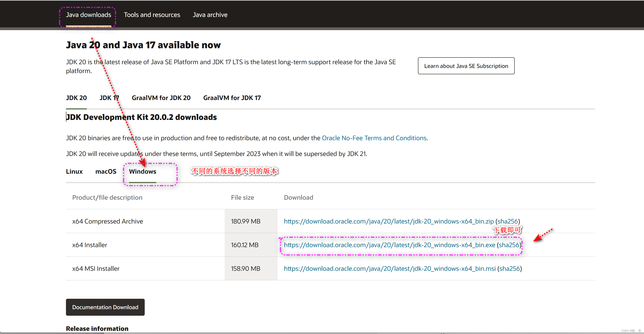Switch to the macOS tab

point(106,172)
